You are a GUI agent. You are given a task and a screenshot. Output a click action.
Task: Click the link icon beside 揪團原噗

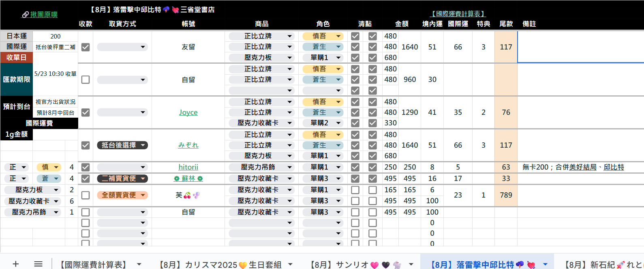coord(25,15)
